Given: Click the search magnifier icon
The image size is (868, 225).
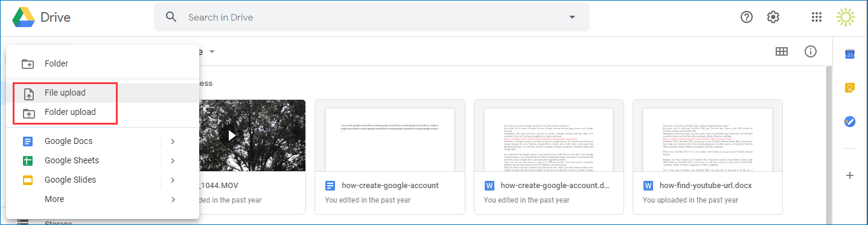Looking at the screenshot, I should click(x=171, y=18).
